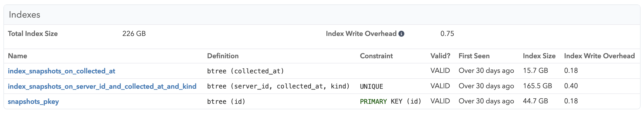
Task: Click the Index Size column header
Action: 539,56
